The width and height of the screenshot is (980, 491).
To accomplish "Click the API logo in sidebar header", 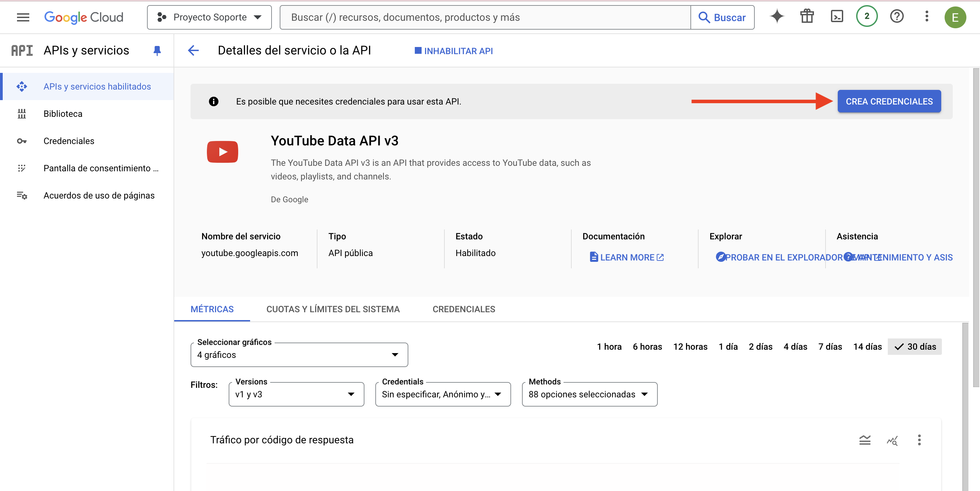I will pos(22,50).
